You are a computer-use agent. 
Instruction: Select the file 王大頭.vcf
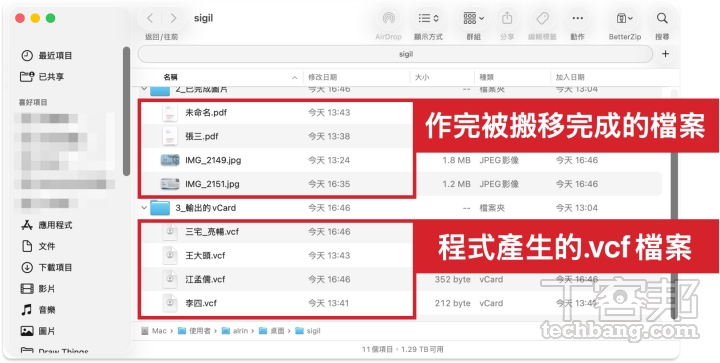(x=205, y=256)
